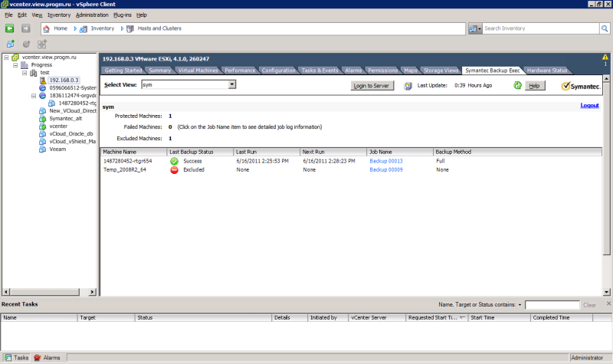The height and width of the screenshot is (364, 613).
Task: Click the second toolbar icon below Back arrow
Action: (x=26, y=44)
